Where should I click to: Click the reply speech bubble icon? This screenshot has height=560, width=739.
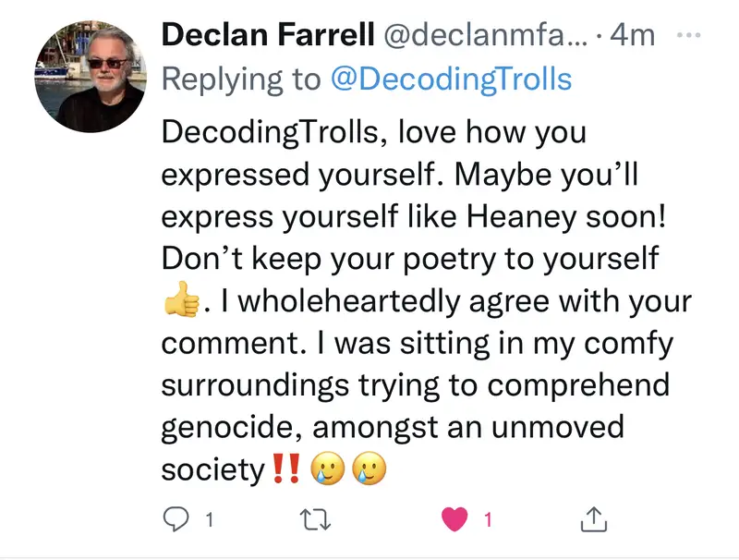(176, 520)
